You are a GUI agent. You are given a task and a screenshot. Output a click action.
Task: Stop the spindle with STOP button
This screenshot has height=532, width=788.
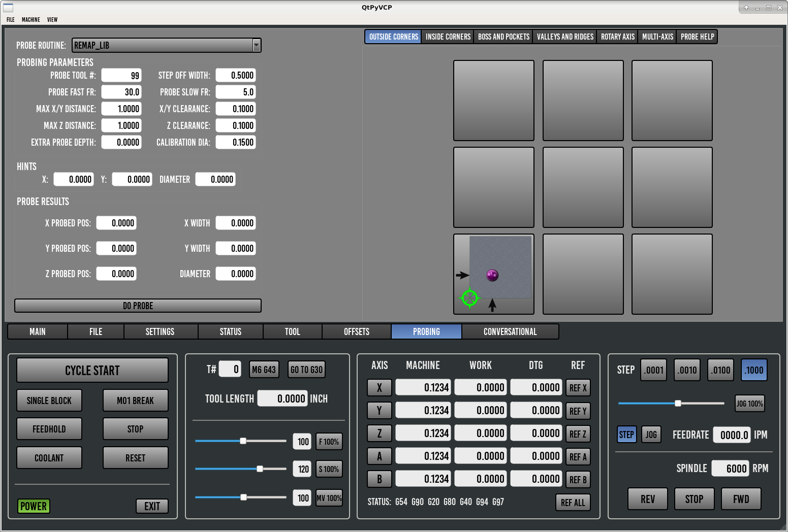[x=694, y=499]
